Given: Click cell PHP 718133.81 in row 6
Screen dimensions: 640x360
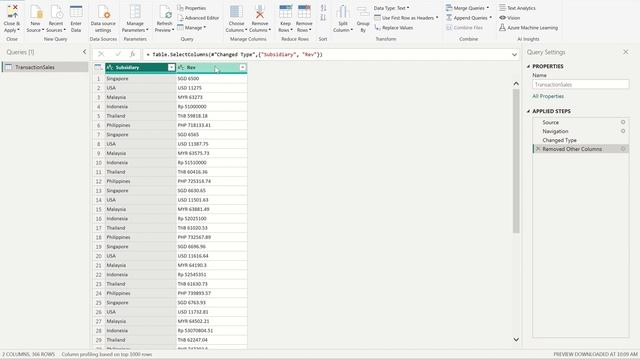Looking at the screenshot, I should (211, 125).
